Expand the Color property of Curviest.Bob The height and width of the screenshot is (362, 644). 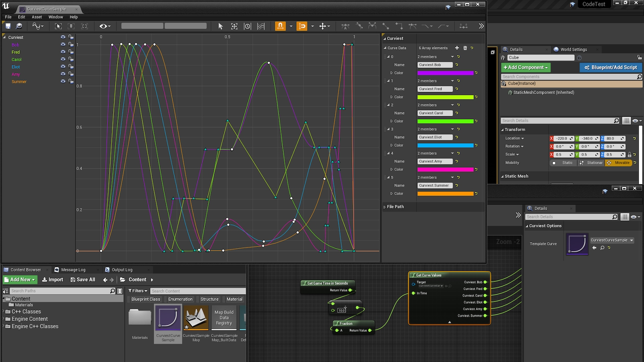(391, 73)
